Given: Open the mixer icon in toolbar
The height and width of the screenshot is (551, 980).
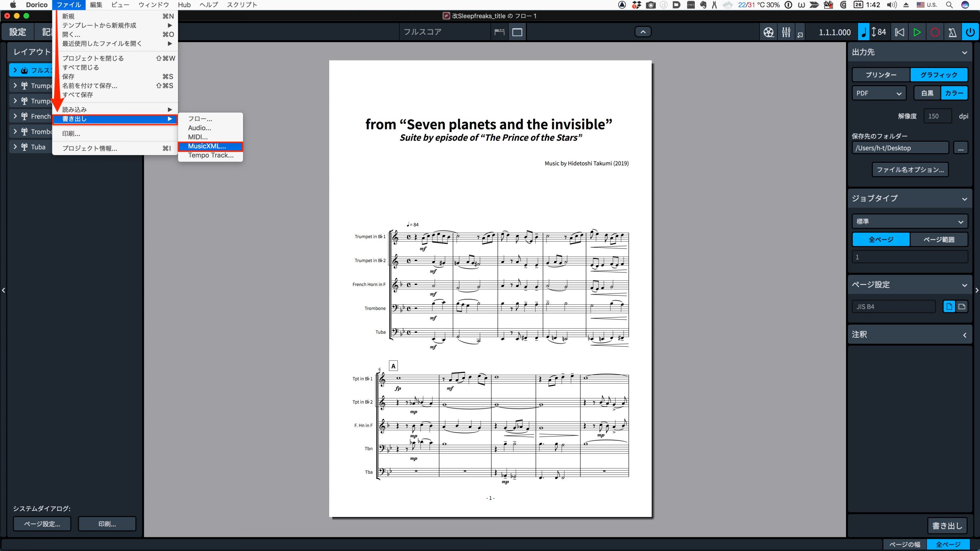Looking at the screenshot, I should (786, 32).
